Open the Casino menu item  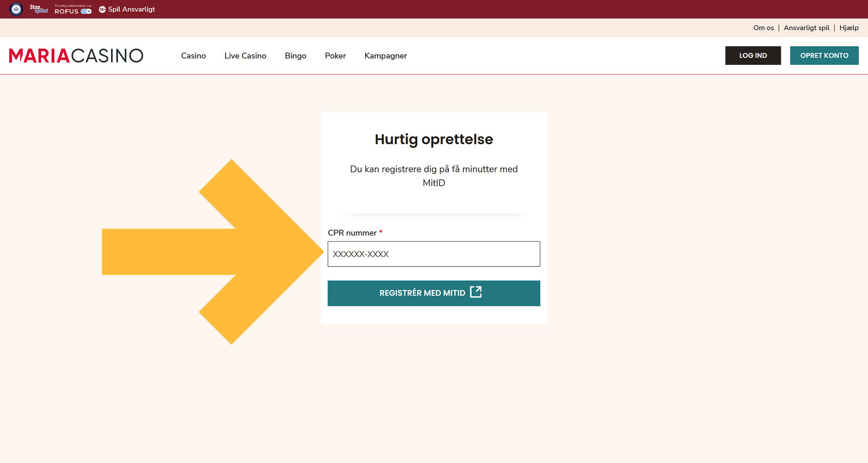pos(193,56)
